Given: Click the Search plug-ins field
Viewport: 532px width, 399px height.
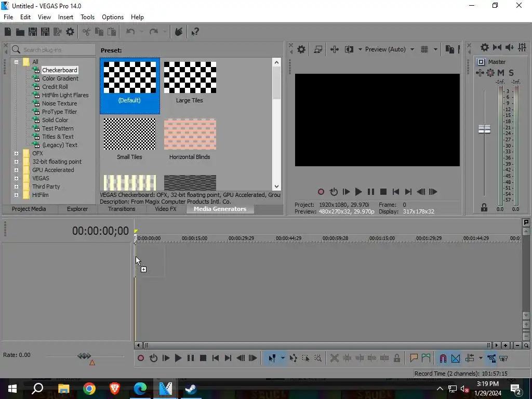Looking at the screenshot, I should (x=52, y=50).
